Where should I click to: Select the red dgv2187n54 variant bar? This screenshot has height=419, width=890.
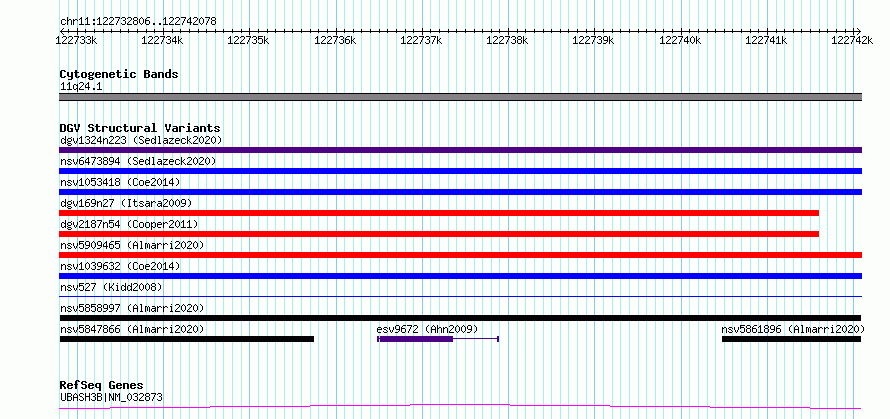(439, 234)
